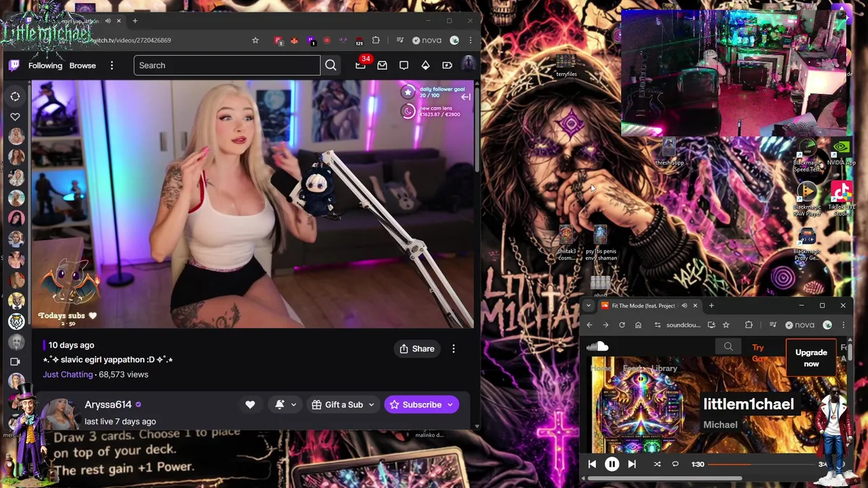Click the Twitch Turbo ad-free icon
This screenshot has height=488, width=868.
(x=447, y=65)
